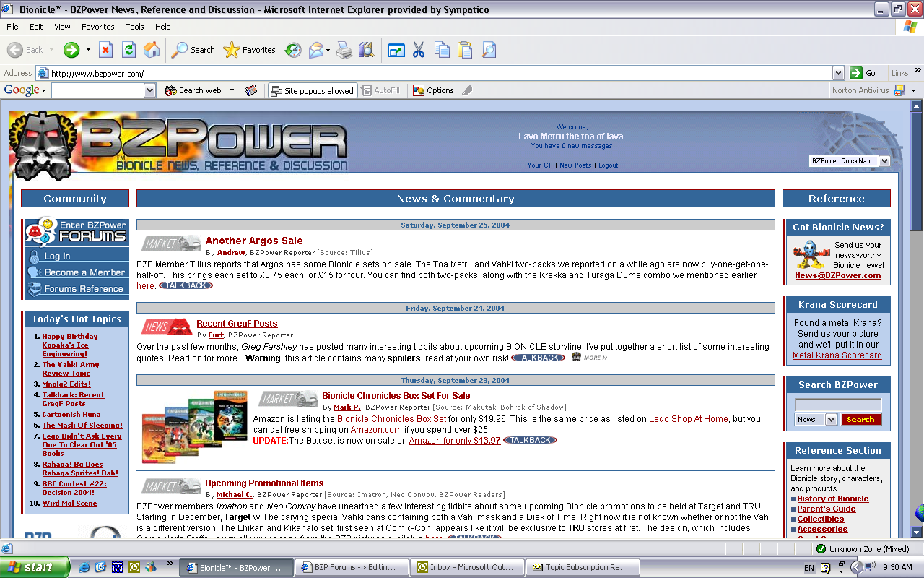Toggle the Site popups allowed button
Viewport: 924px width, 578px height.
[x=313, y=90]
